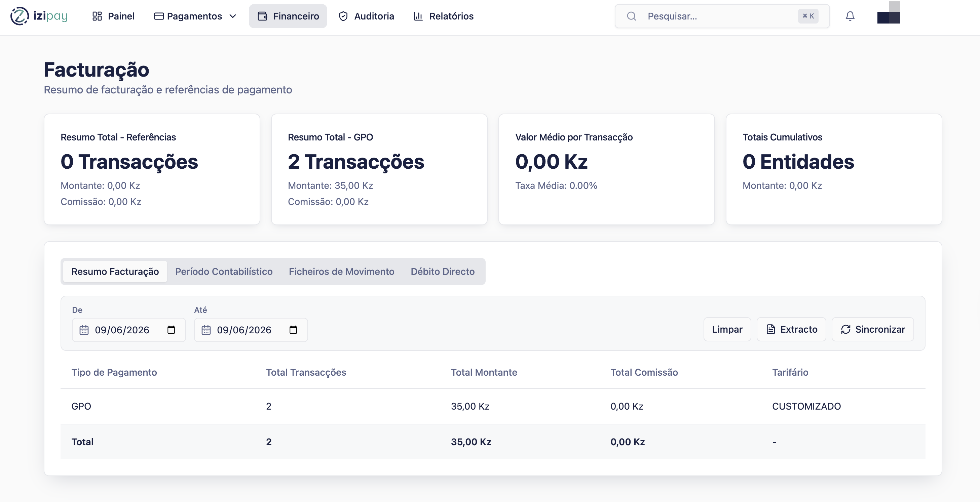Click the Facturação page heading
This screenshot has height=502, width=980.
coord(97,70)
